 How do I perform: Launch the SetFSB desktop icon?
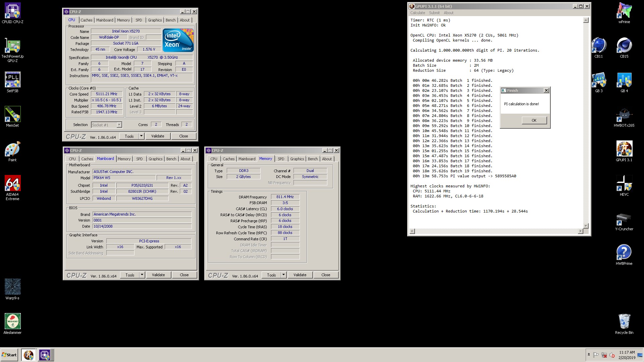pos(12,82)
